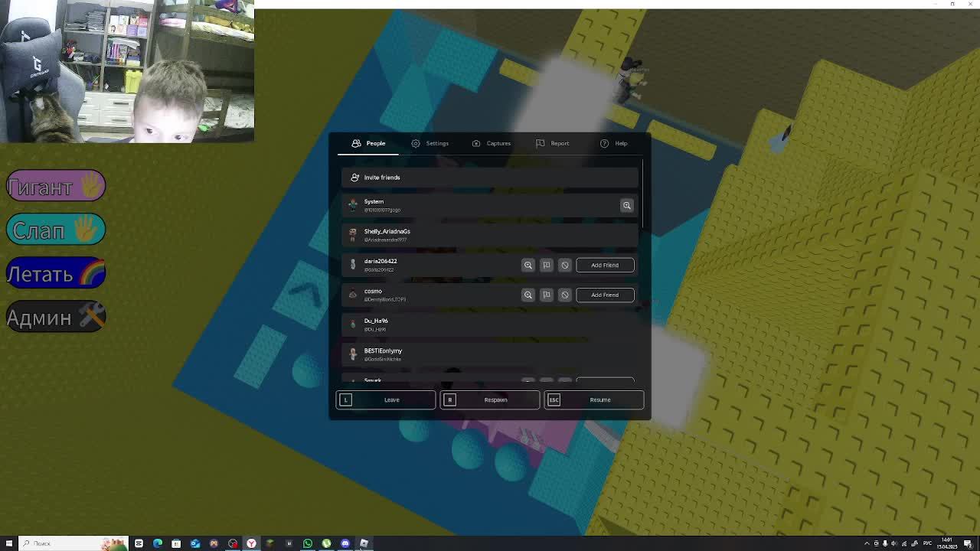980x551 pixels.
Task: Click daria206422 player avatar
Action: (353, 265)
